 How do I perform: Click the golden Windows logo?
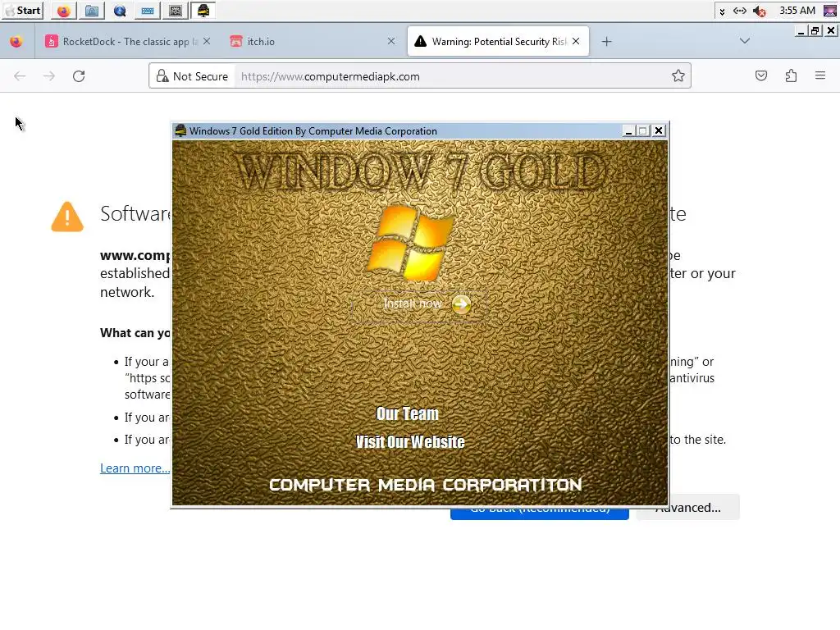point(410,243)
